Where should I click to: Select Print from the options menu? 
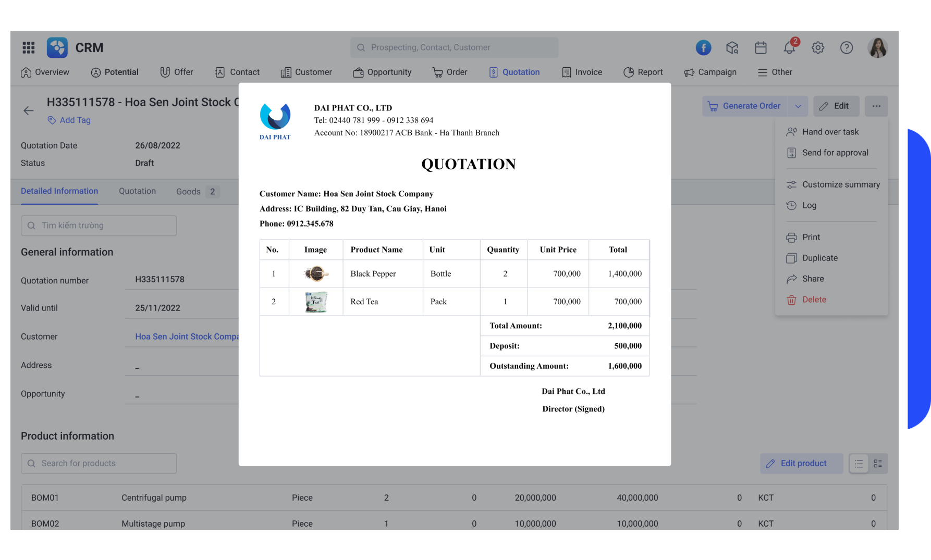tap(811, 237)
